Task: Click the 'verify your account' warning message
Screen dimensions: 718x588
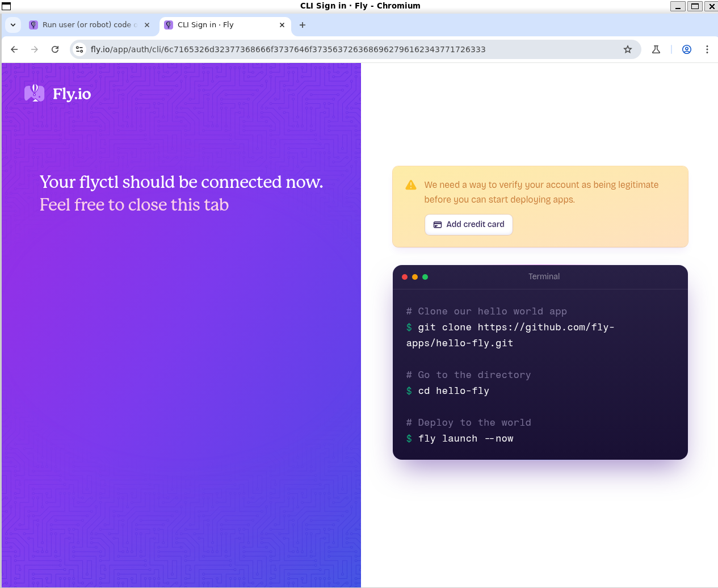Action: pyautogui.click(x=541, y=192)
